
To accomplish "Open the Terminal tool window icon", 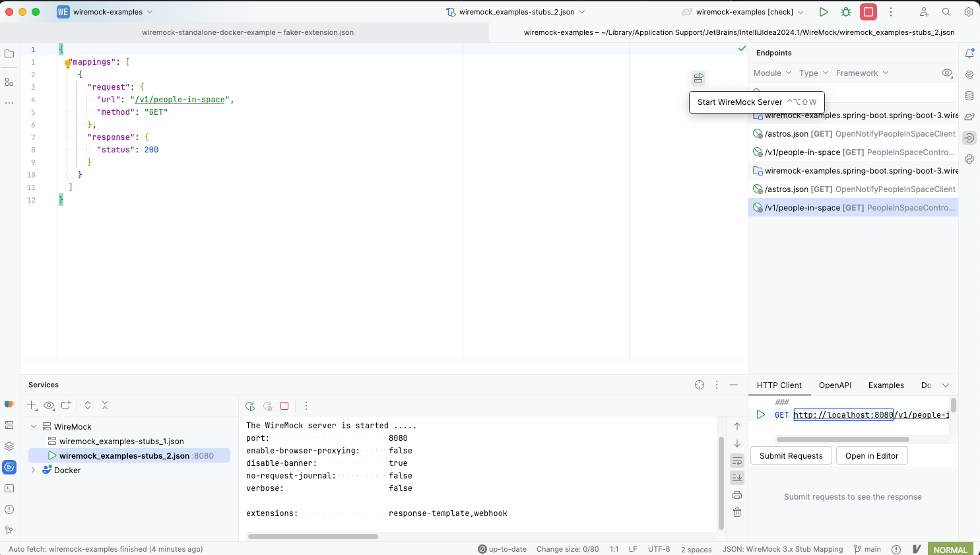I will point(9,488).
